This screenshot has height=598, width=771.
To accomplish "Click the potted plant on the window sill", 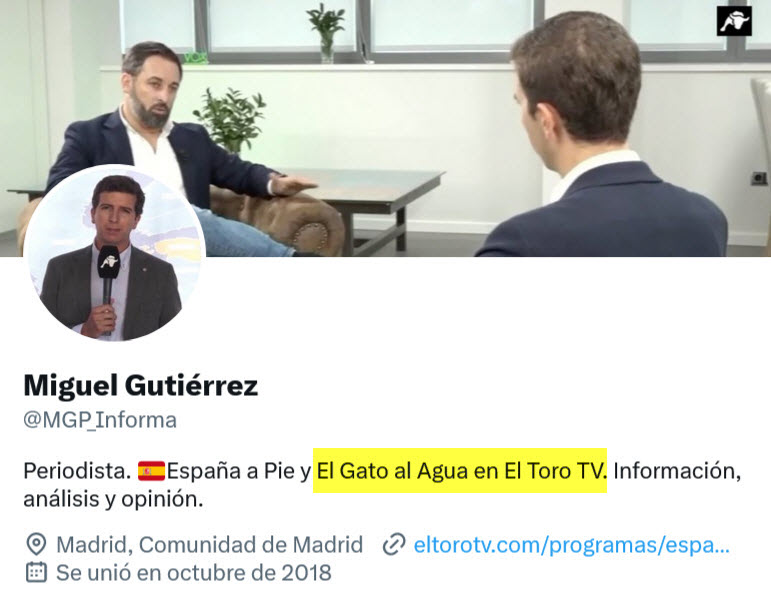I will (x=326, y=32).
